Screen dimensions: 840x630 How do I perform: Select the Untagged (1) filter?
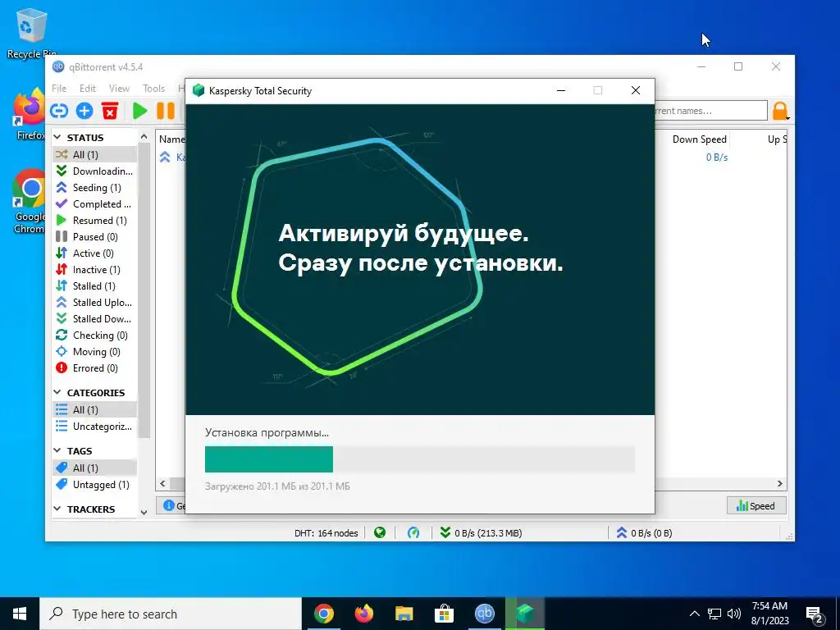94,484
